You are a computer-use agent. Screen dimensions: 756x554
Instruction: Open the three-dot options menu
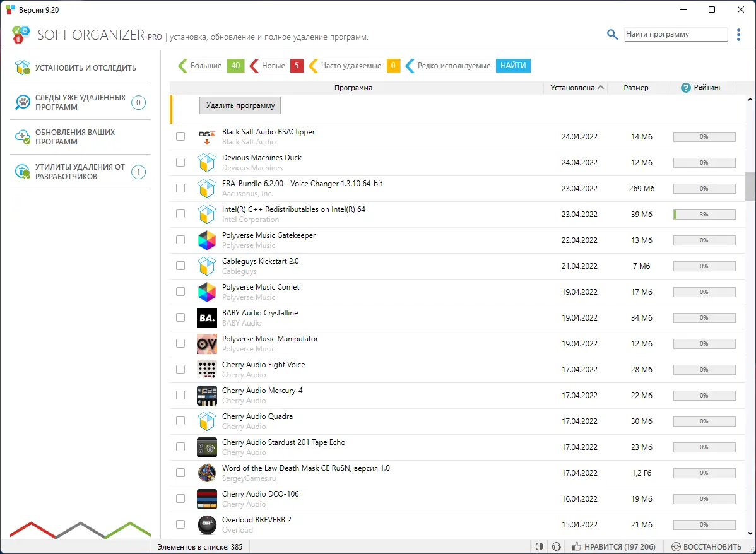(738, 35)
